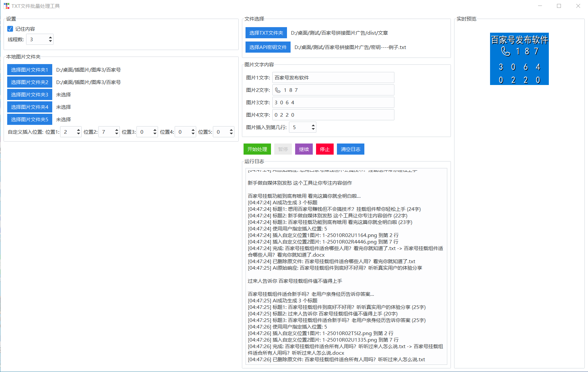Clear the log with 清空日志
The image size is (588, 372).
pyautogui.click(x=350, y=149)
